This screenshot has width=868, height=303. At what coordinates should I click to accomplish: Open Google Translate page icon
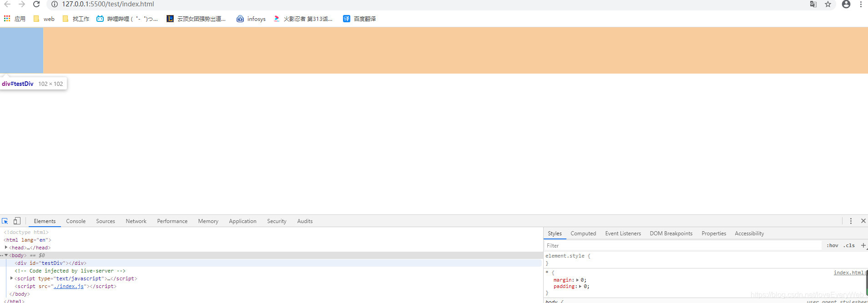(x=813, y=4)
